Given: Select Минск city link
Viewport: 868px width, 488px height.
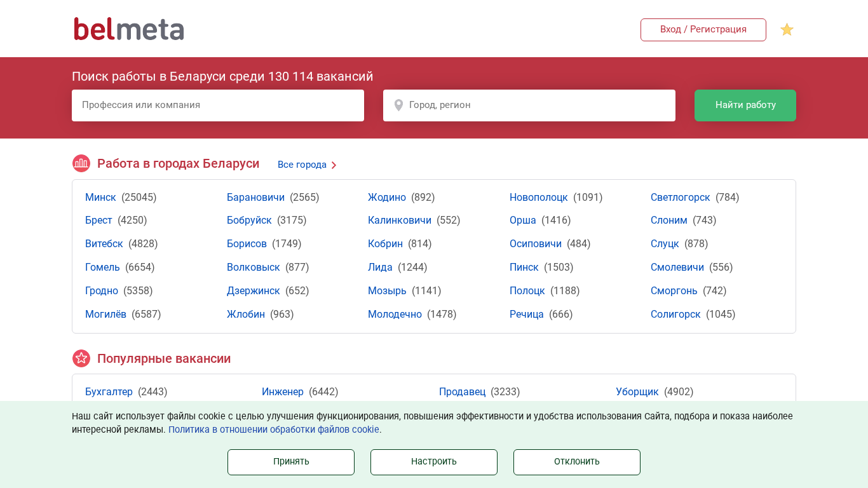Looking at the screenshot, I should click(x=100, y=198).
